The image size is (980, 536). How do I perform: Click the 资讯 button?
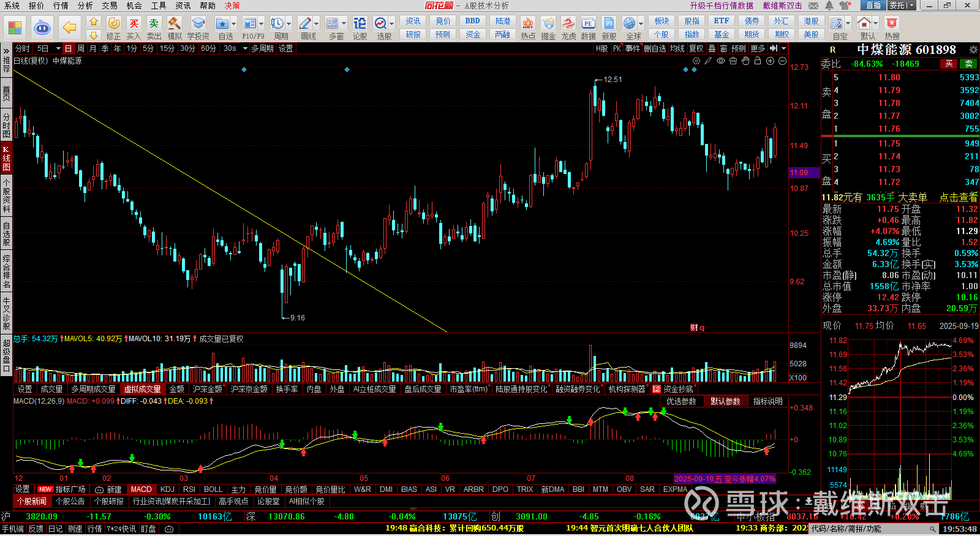point(413,21)
